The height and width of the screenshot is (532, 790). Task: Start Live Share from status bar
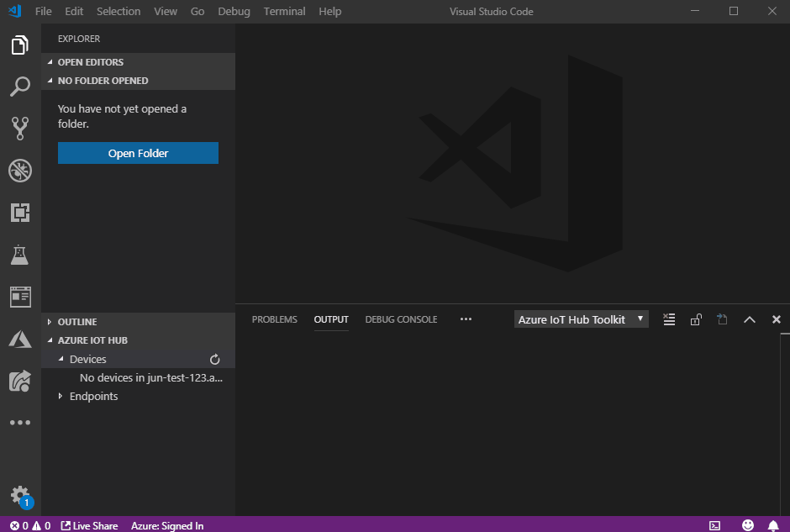(x=89, y=525)
